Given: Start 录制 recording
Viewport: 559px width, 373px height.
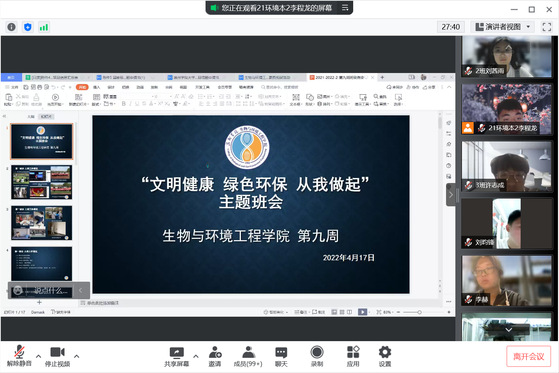Looking at the screenshot, I should 317,356.
